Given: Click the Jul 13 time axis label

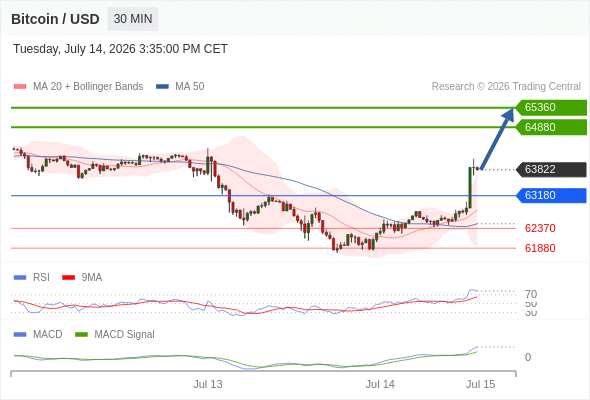Looking at the screenshot, I should click(x=208, y=384).
